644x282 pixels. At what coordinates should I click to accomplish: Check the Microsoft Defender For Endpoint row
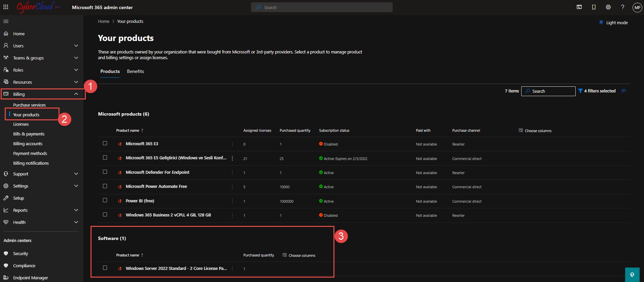[105, 172]
